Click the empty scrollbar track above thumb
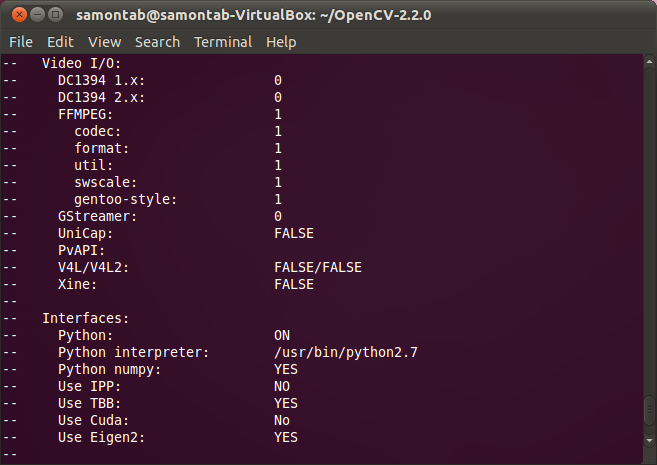The height and width of the screenshot is (465, 657). 649,230
